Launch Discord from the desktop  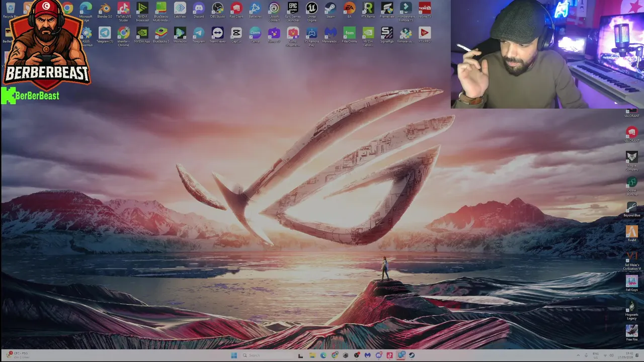tap(199, 11)
